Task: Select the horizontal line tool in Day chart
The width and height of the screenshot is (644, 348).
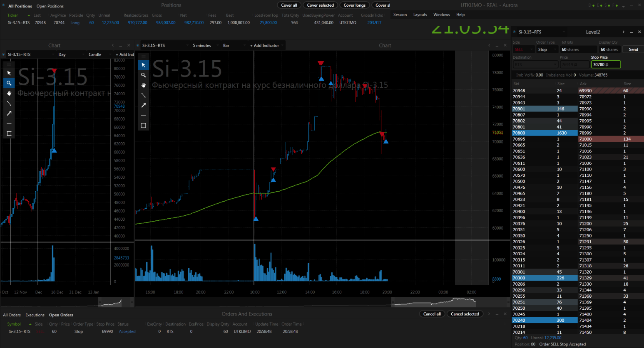Action: point(9,123)
